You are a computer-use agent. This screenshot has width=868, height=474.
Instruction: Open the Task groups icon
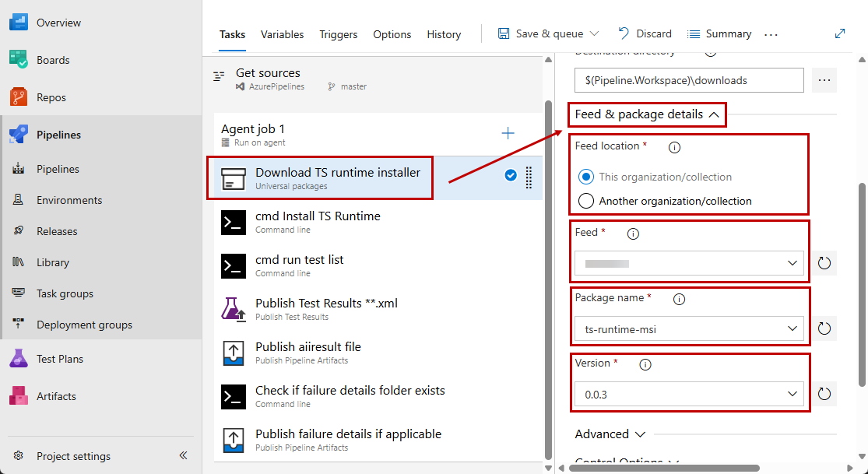(18, 293)
